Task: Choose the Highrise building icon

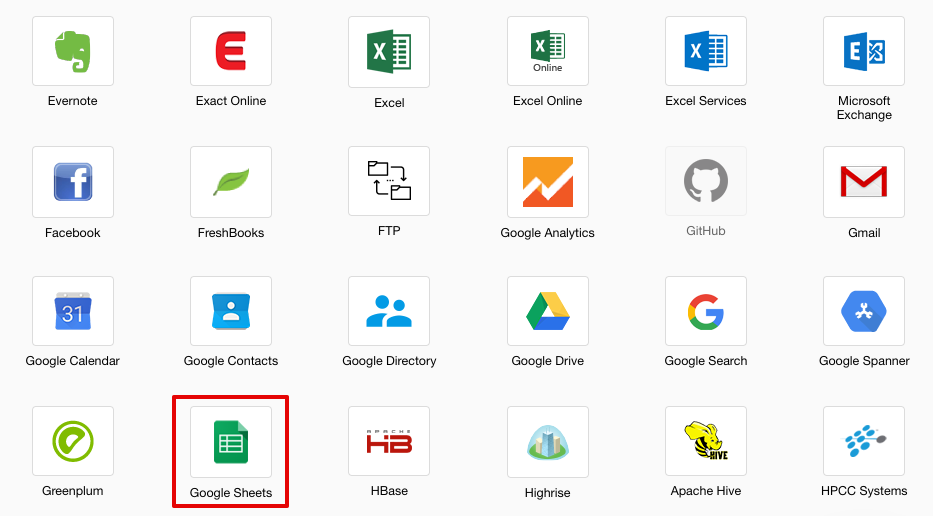Action: [x=547, y=442]
